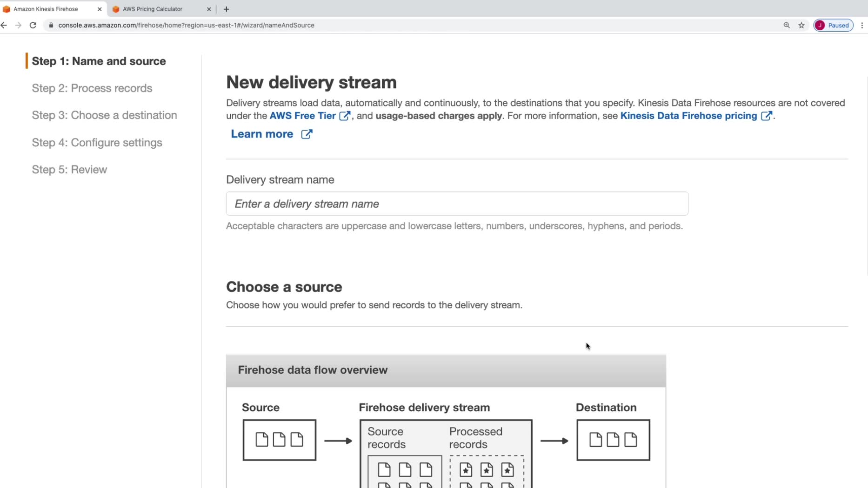
Task: Focus the Delivery stream name input field
Action: coord(457,204)
